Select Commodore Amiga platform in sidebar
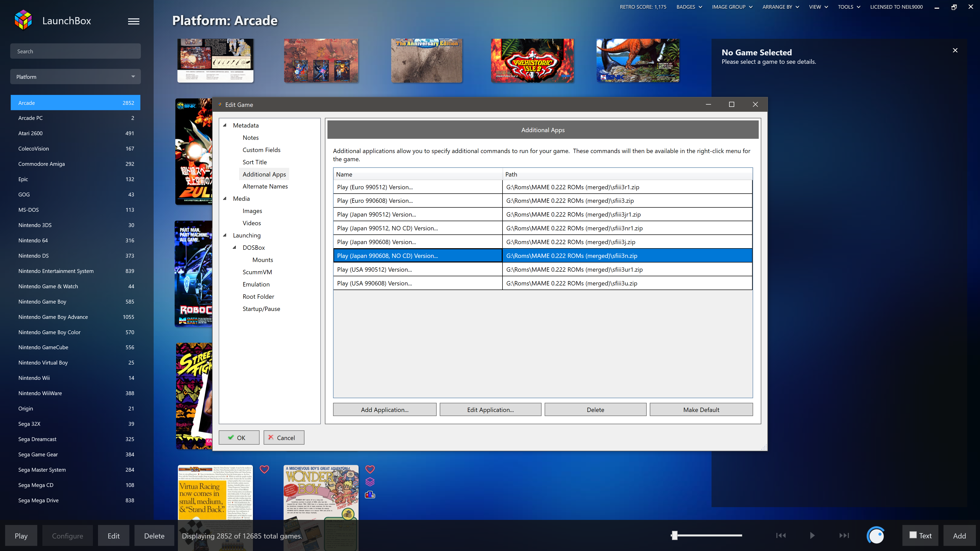980x551 pixels. tap(75, 164)
